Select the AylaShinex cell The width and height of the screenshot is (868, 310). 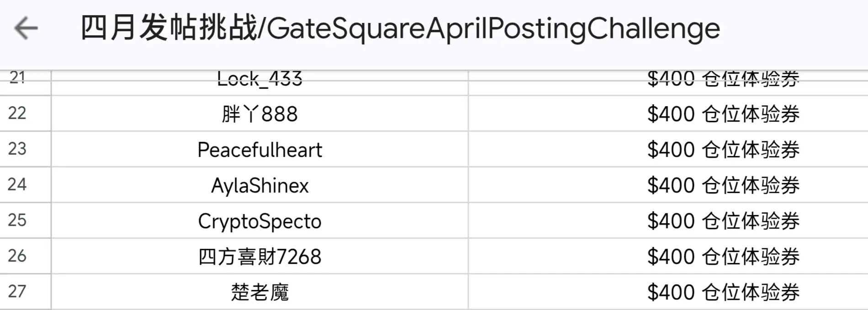click(x=259, y=186)
